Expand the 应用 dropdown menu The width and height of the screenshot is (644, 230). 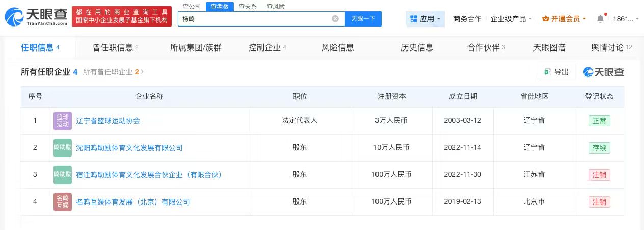425,19
